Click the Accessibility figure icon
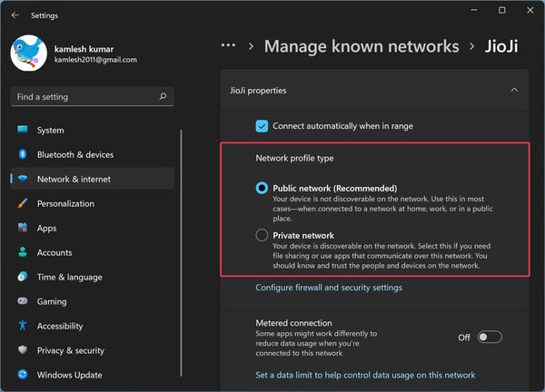545x392 pixels. click(23, 326)
